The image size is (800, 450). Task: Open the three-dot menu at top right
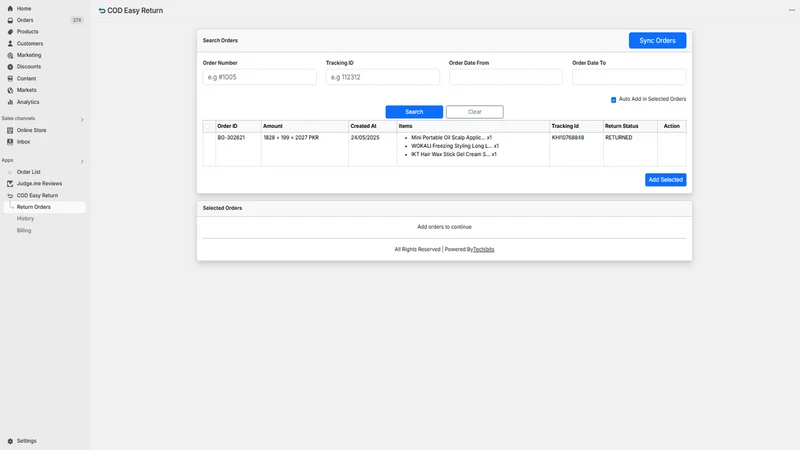[791, 10]
